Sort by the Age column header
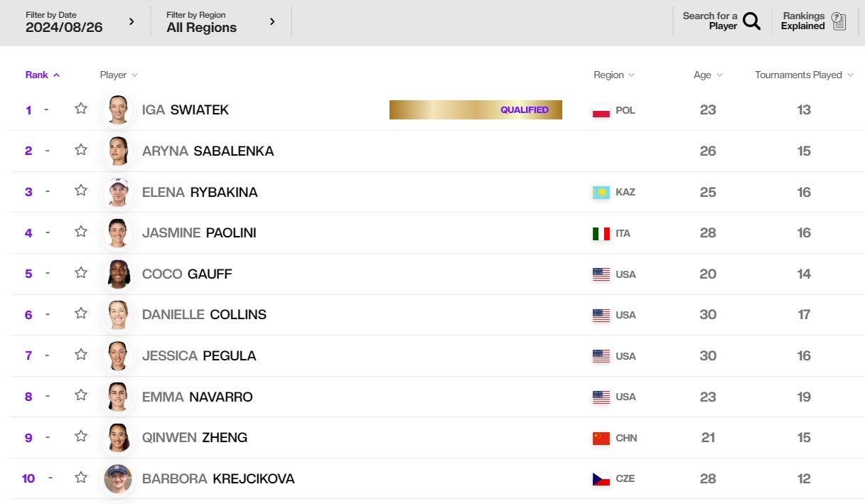The height and width of the screenshot is (504, 865). pyautogui.click(x=708, y=75)
